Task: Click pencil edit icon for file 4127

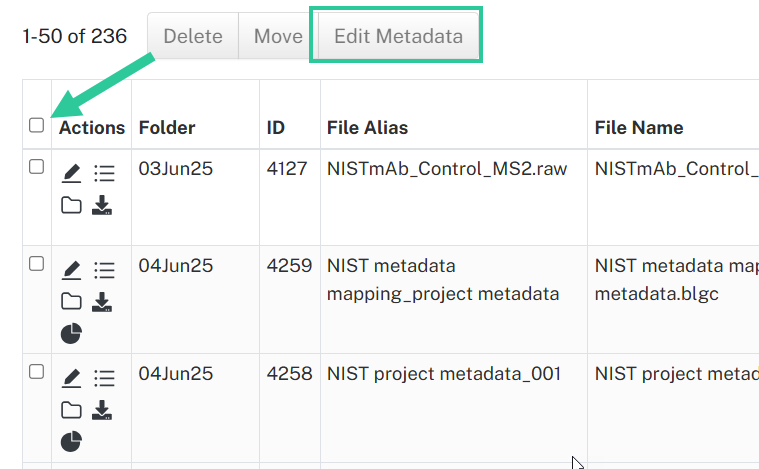Action: 71,173
